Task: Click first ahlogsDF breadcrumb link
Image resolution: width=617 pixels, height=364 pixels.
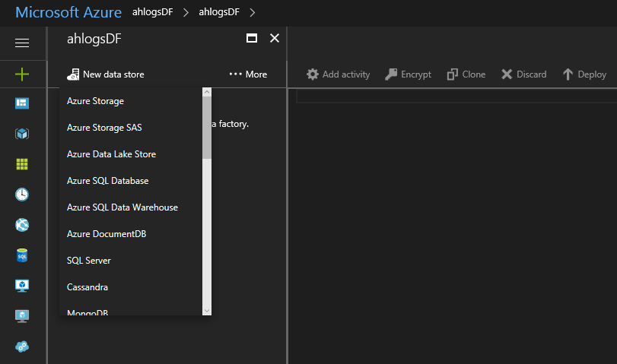Action: point(153,12)
